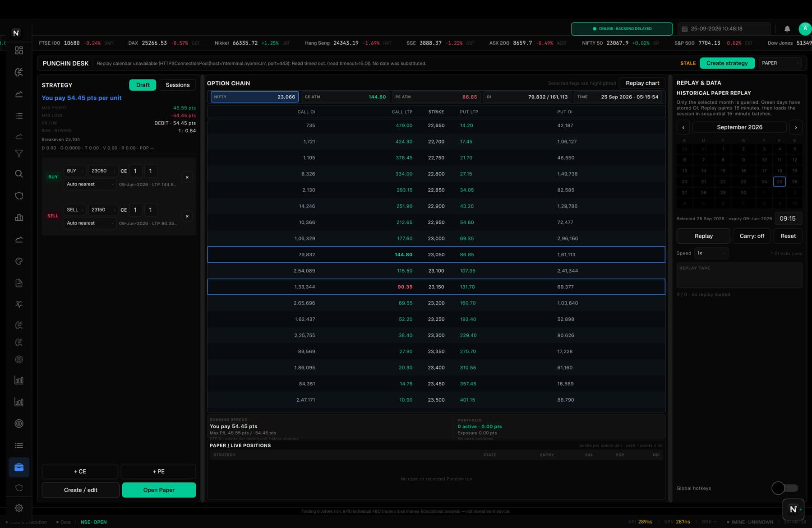Click the NIFTY 23,066 spot box

click(254, 97)
